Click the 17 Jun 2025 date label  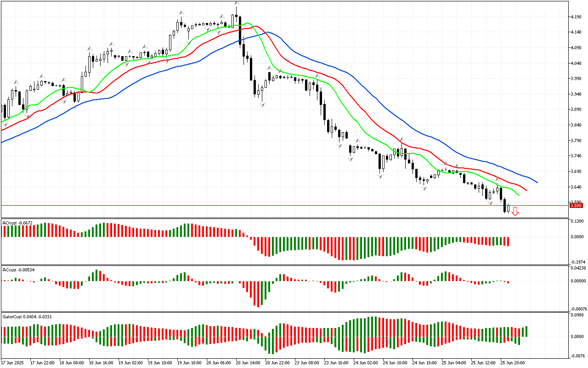pyautogui.click(x=12, y=362)
